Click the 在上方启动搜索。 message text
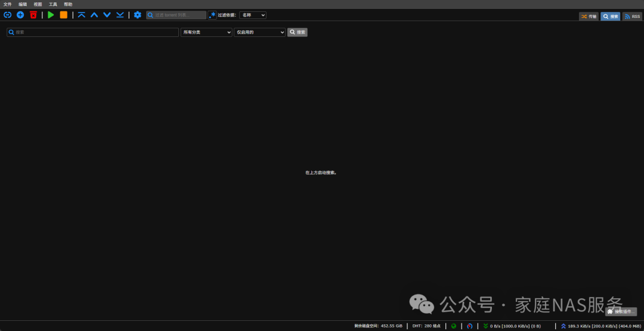This screenshot has height=331, width=644. pos(321,173)
